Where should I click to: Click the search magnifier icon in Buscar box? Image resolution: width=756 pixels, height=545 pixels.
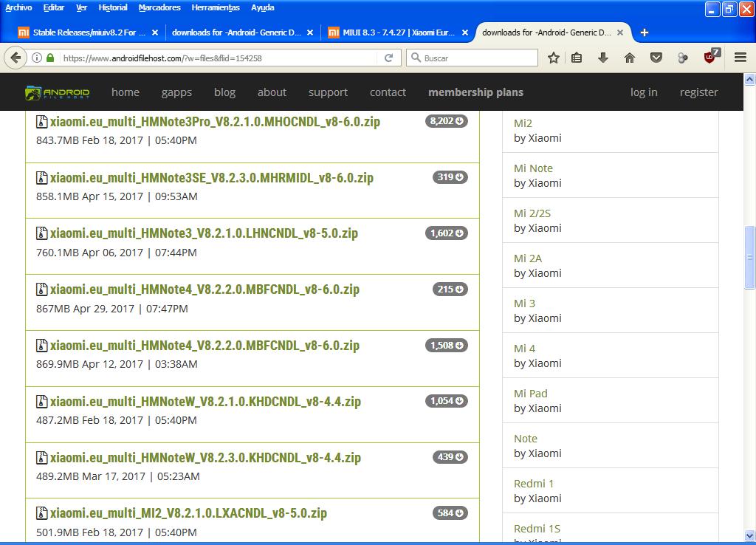coord(416,58)
